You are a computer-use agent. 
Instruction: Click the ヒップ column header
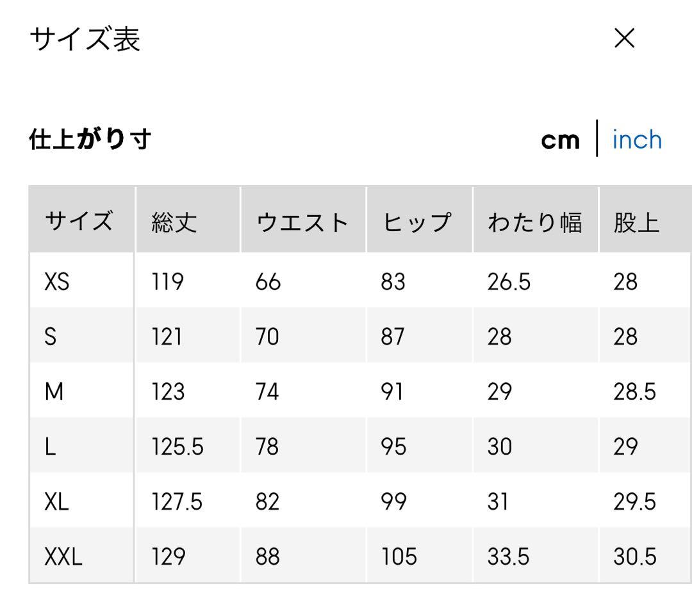click(417, 222)
